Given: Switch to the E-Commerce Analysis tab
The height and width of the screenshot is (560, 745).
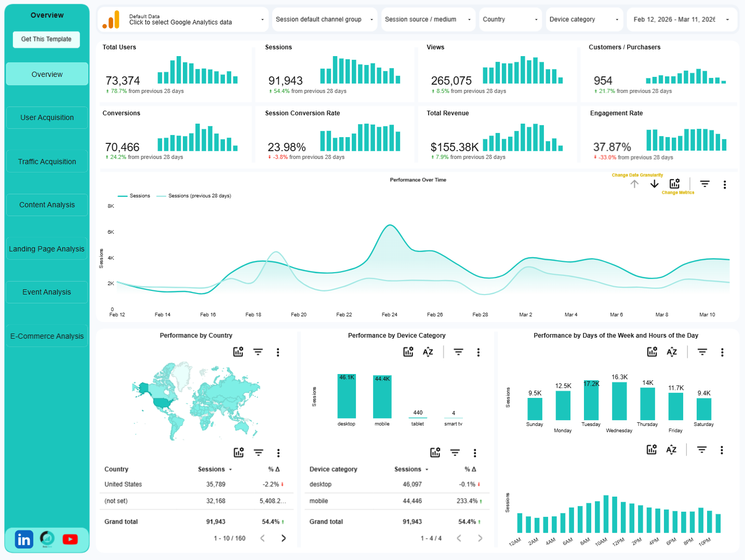Looking at the screenshot, I should pyautogui.click(x=47, y=336).
